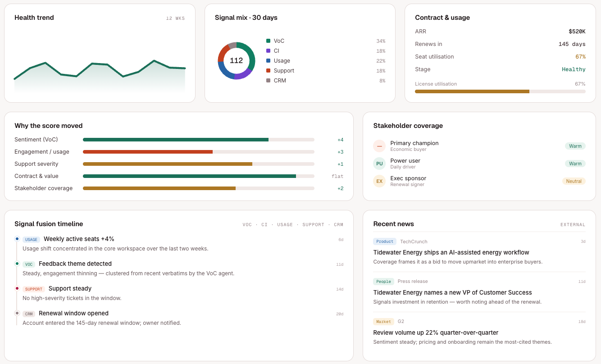Click the PU avatar for Power user
The width and height of the screenshot is (601, 364).
(379, 164)
